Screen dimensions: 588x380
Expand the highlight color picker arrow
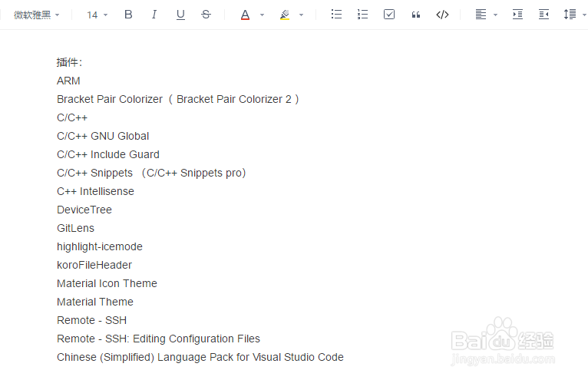[301, 15]
